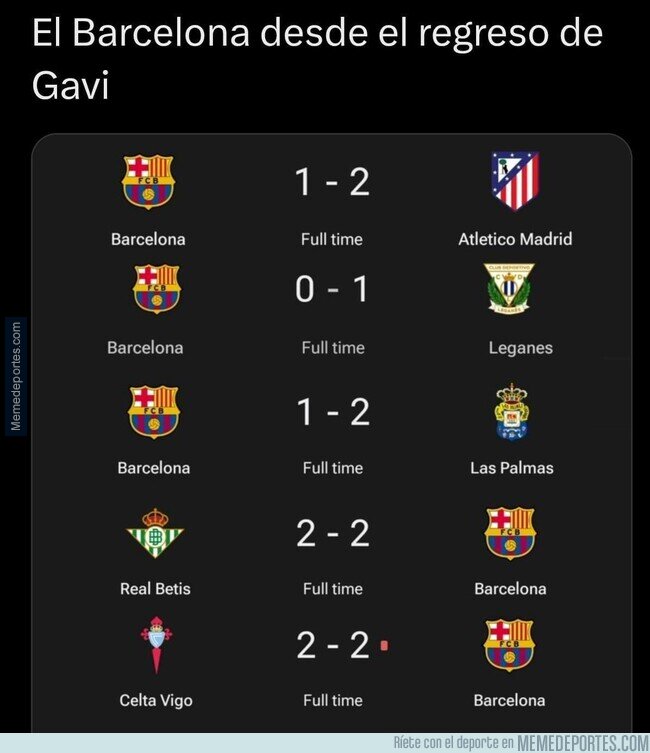Click the Celta Vigo crest
650x753 pixels.
tap(156, 645)
